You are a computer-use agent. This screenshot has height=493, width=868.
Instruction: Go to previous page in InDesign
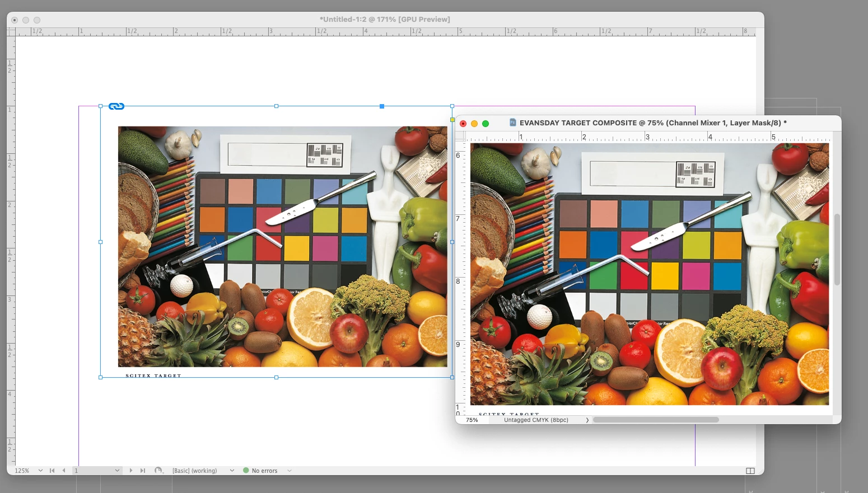click(x=64, y=471)
